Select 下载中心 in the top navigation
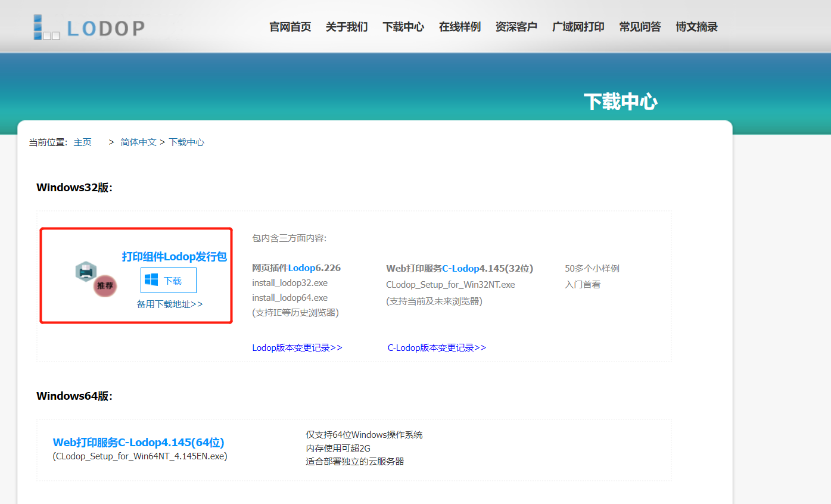The height and width of the screenshot is (504, 831). click(403, 27)
